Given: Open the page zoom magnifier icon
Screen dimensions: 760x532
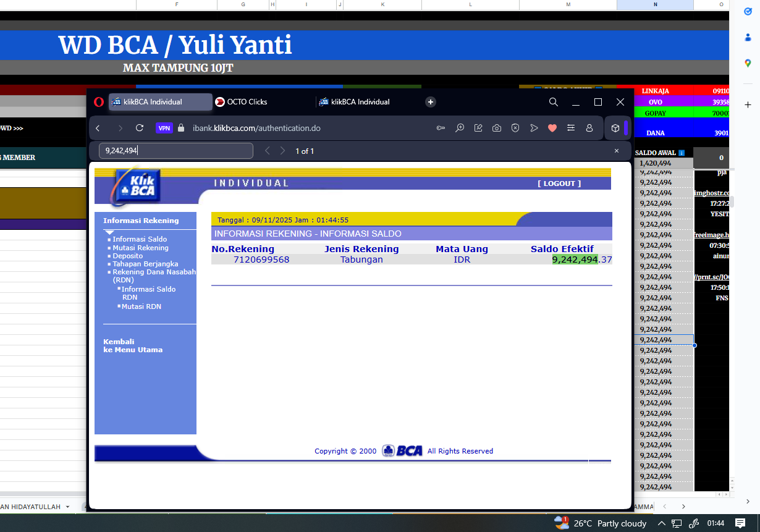Looking at the screenshot, I should tap(460, 128).
